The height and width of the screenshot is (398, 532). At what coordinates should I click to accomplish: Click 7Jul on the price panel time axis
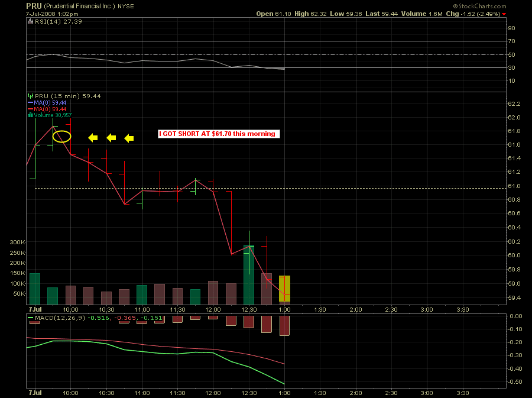click(35, 309)
